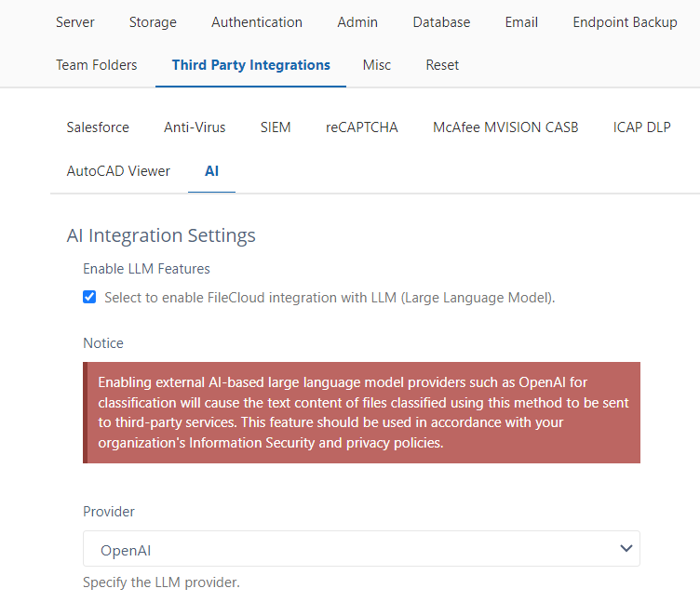Switch to the Email tab

coord(521,22)
